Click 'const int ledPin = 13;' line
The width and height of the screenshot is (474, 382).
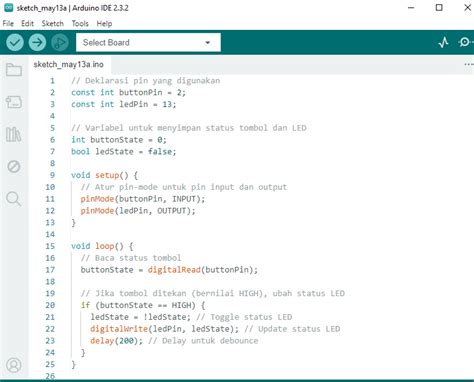pos(124,104)
